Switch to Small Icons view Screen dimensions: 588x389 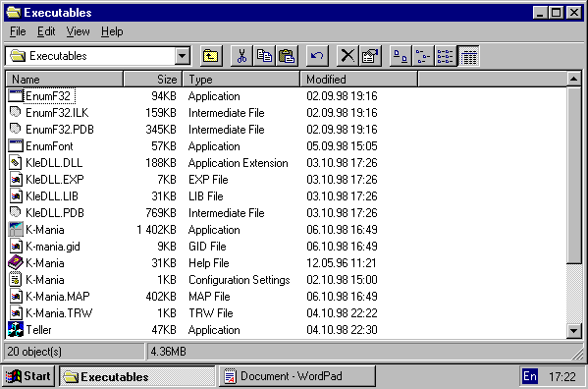pos(423,56)
